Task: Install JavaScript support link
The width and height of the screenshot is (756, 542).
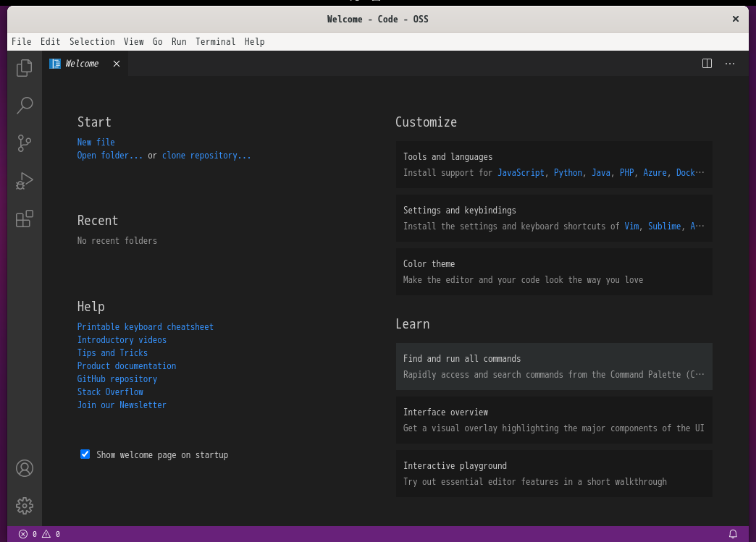Action: click(x=521, y=172)
